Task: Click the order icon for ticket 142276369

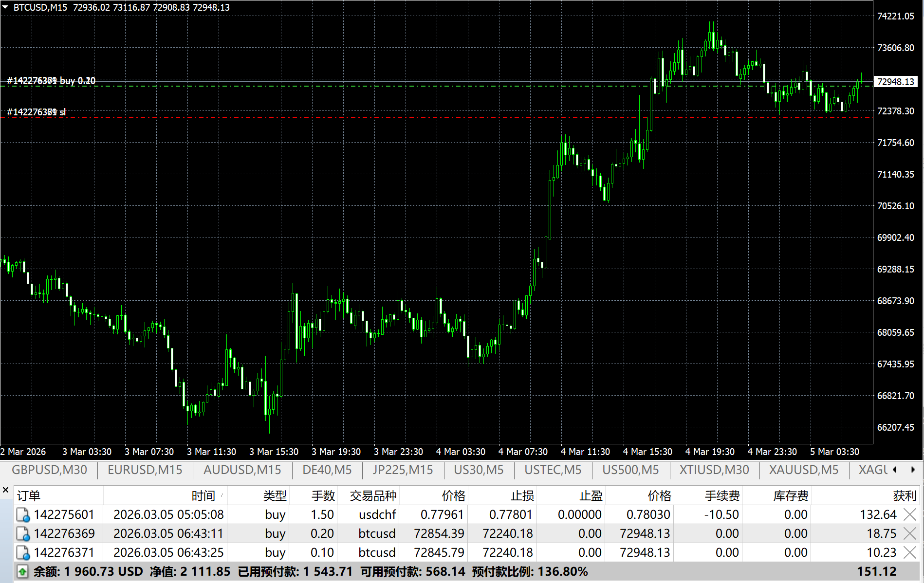Action: click(x=23, y=534)
